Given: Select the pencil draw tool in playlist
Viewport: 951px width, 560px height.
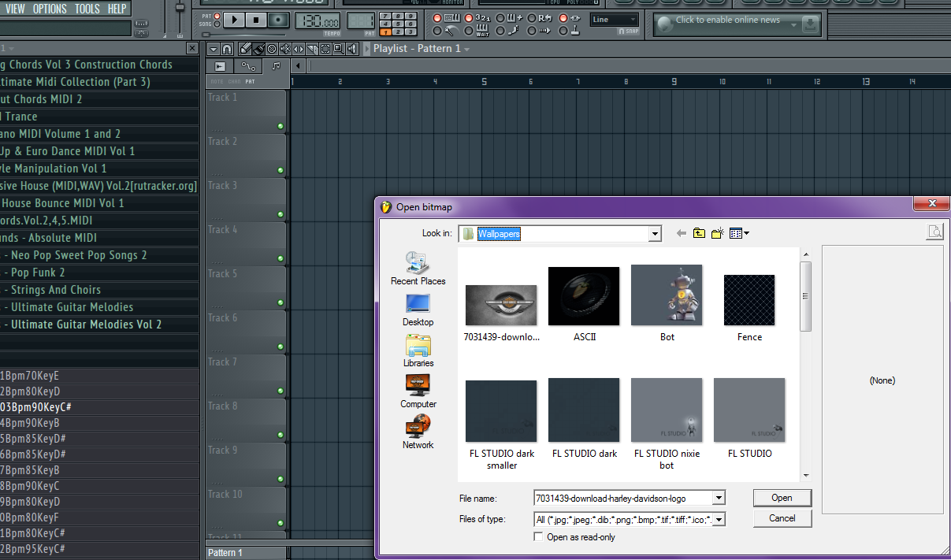Looking at the screenshot, I should point(245,49).
